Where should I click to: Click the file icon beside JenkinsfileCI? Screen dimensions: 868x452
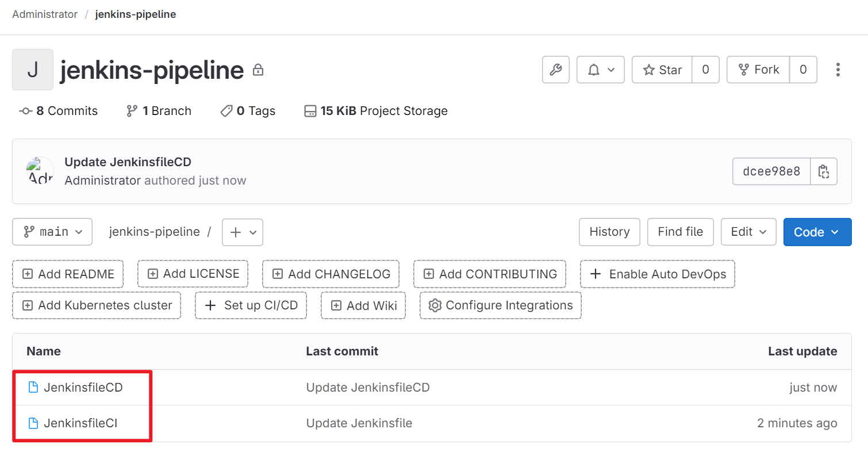pos(33,423)
